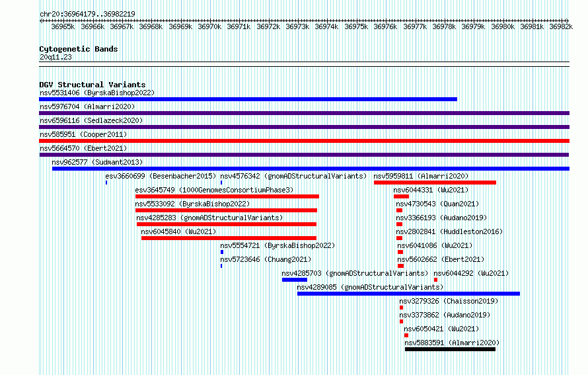Open nsv5723646 (Chuang2021) label
This screenshot has width=588, height=375.
pyautogui.click(x=266, y=259)
